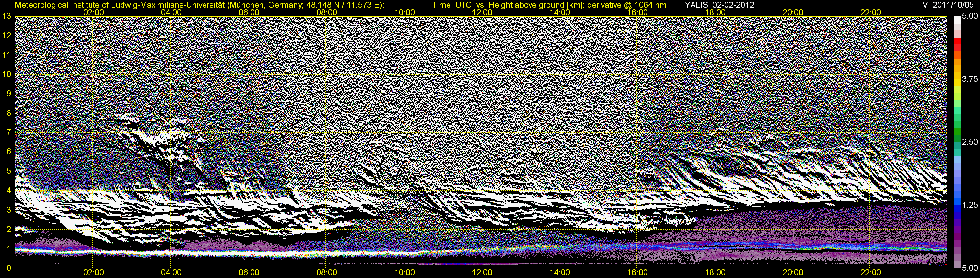Select the 02:00 label on the bottom time axis
980x278 pixels.
point(93,273)
